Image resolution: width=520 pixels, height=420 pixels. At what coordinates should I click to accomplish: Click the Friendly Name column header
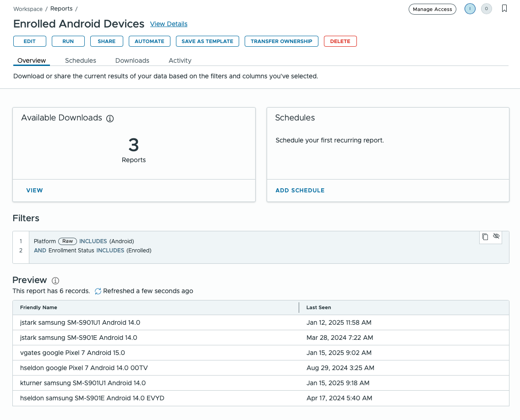point(39,307)
